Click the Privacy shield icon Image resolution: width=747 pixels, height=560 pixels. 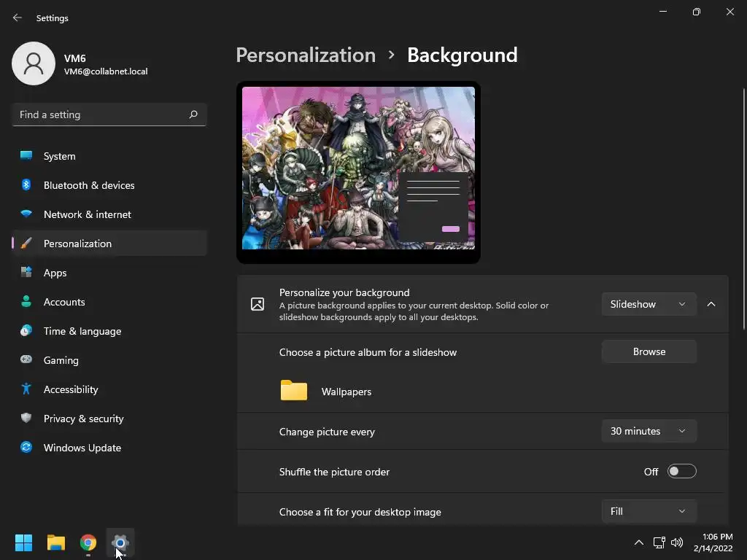26,418
